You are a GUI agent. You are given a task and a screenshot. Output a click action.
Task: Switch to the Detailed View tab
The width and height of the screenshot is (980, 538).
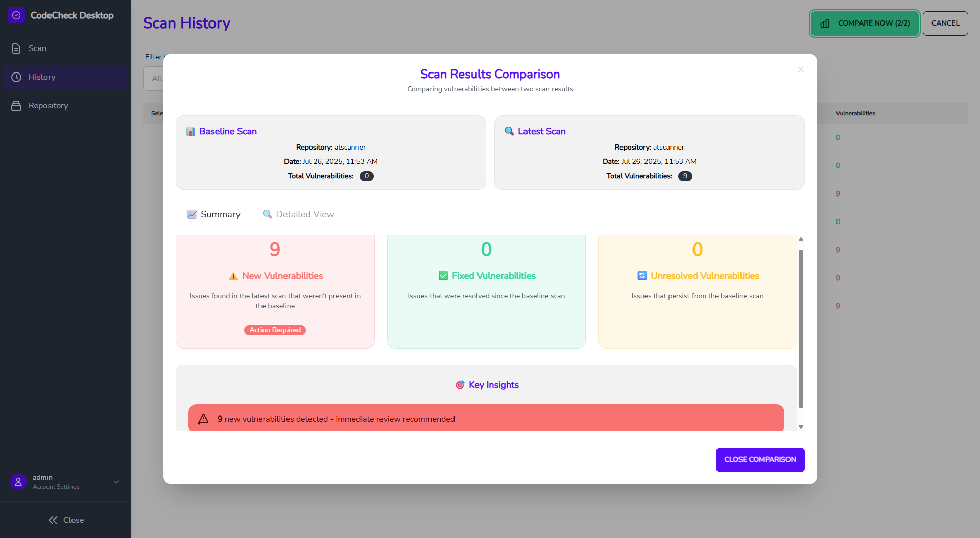(298, 214)
